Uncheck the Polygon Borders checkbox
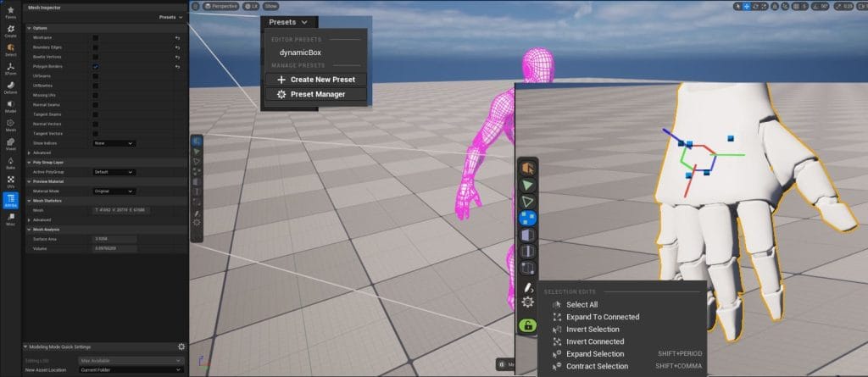Viewport: 868px width, 377px height. pos(96,66)
